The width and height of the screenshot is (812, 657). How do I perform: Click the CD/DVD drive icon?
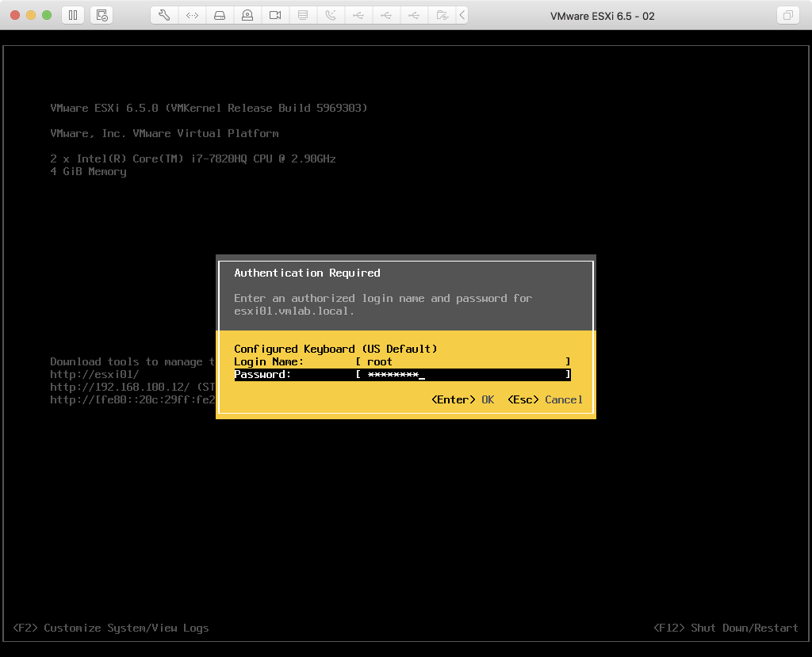point(247,15)
